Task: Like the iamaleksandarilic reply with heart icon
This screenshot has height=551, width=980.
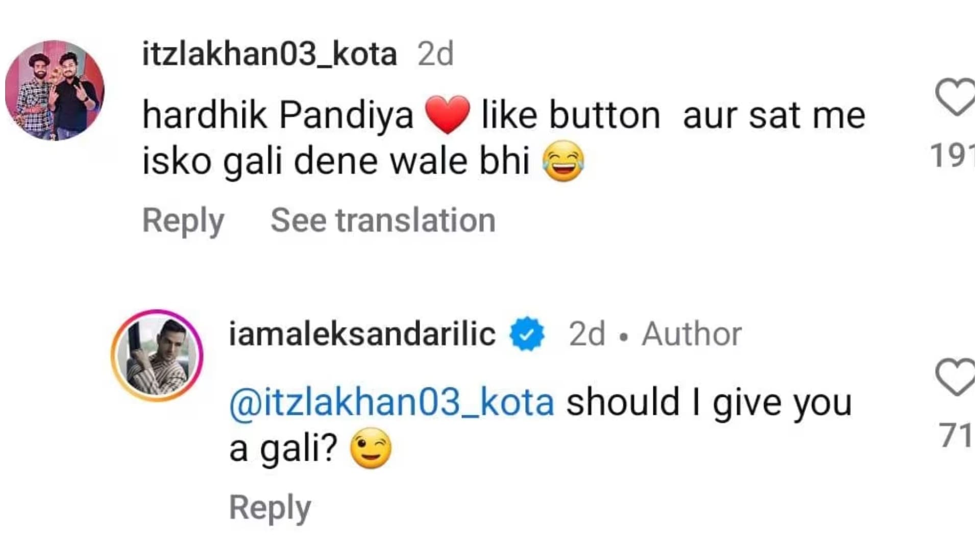Action: tap(955, 378)
